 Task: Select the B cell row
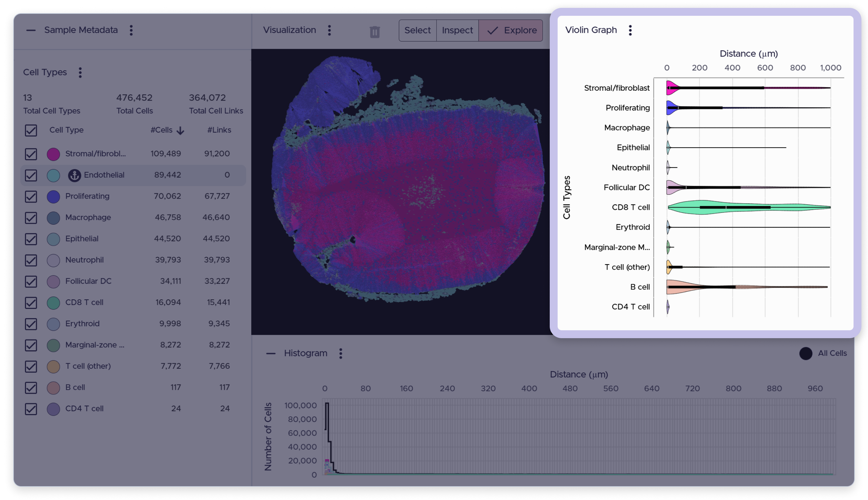click(133, 388)
